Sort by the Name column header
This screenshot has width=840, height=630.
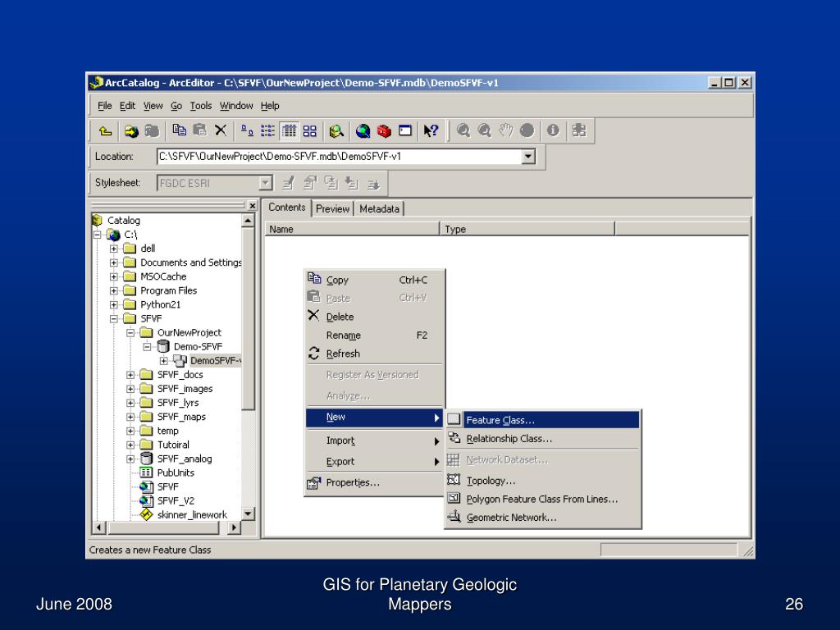click(352, 229)
